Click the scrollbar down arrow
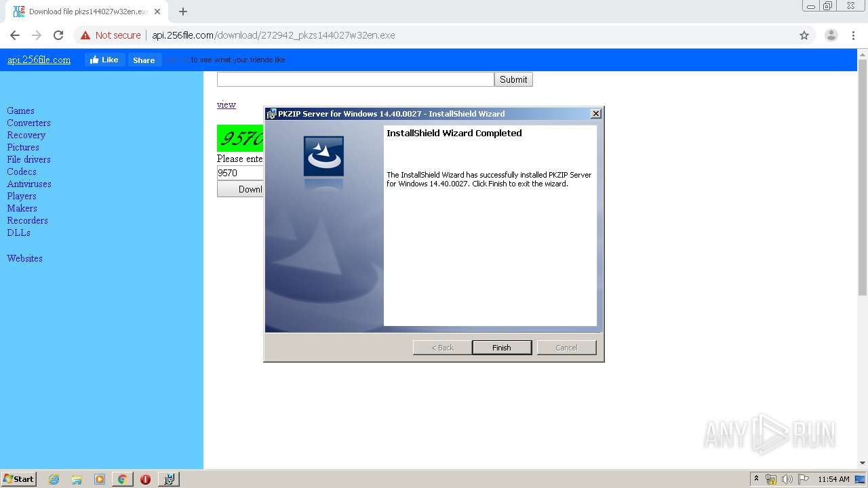Viewport: 868px width, 488px height. pos(863,463)
